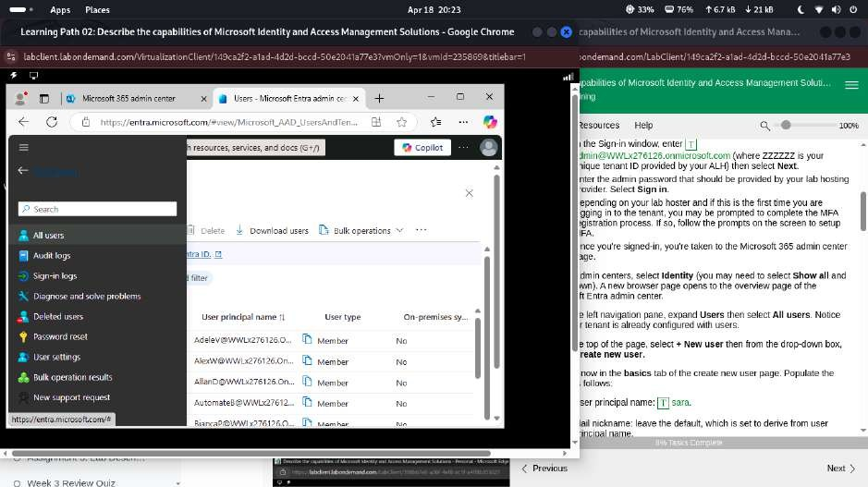868x487 pixels.
Task: Open Audit logs from the navigation pane
Action: tap(52, 256)
